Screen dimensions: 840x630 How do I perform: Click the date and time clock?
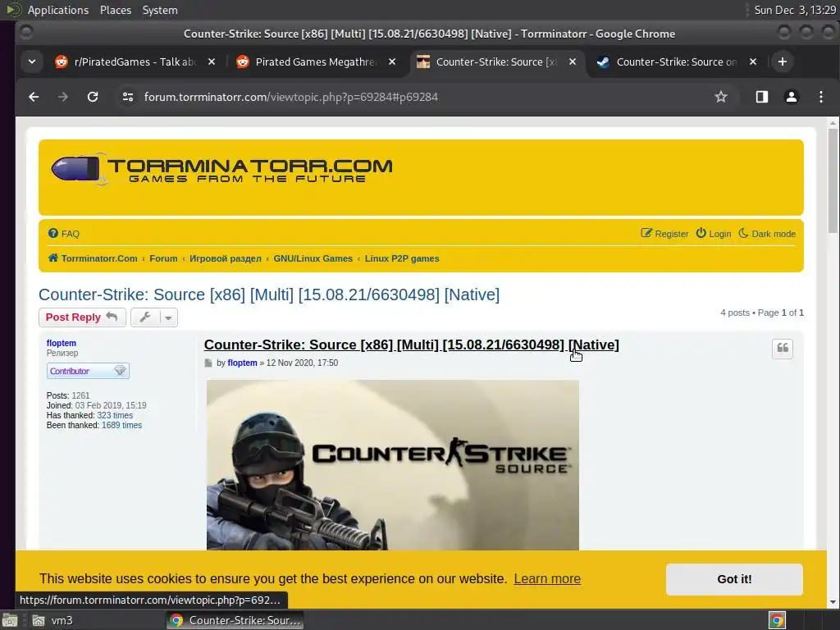795,10
